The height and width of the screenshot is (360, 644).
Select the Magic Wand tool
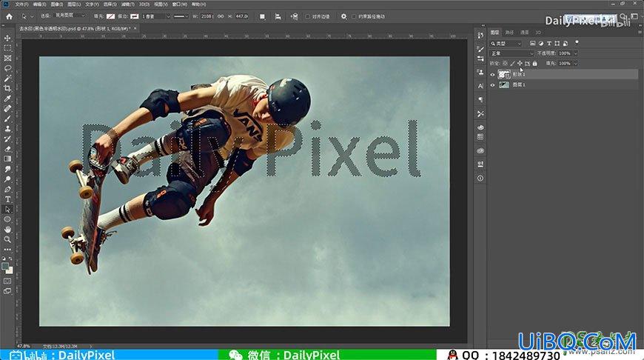click(x=7, y=79)
